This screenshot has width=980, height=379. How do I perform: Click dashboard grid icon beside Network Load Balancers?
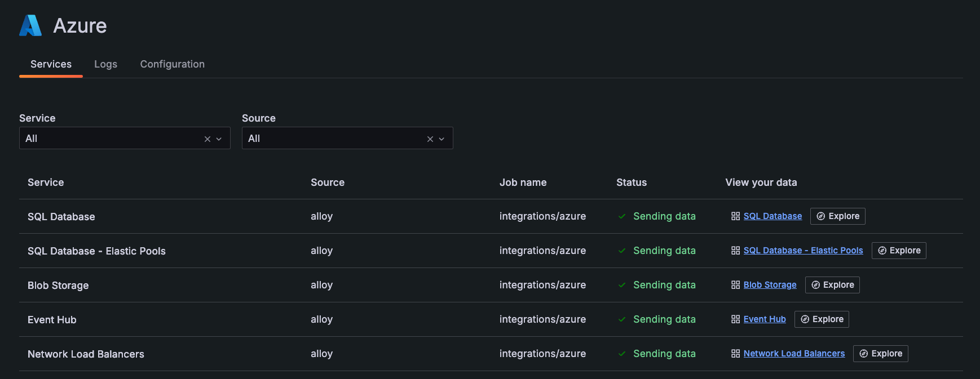pos(735,354)
